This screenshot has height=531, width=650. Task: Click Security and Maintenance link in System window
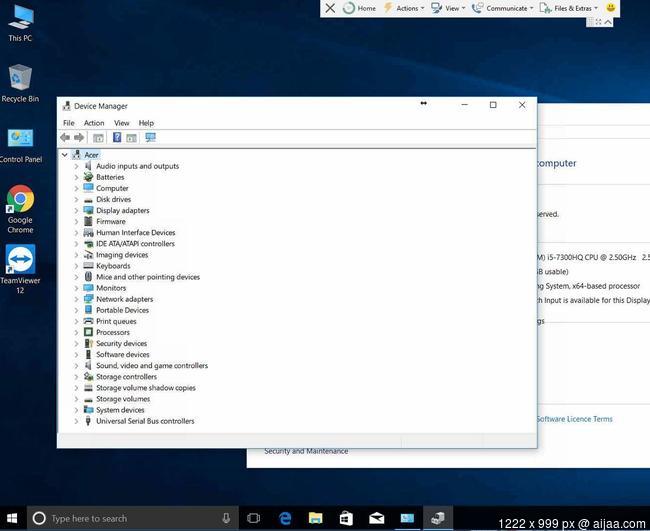tap(306, 451)
